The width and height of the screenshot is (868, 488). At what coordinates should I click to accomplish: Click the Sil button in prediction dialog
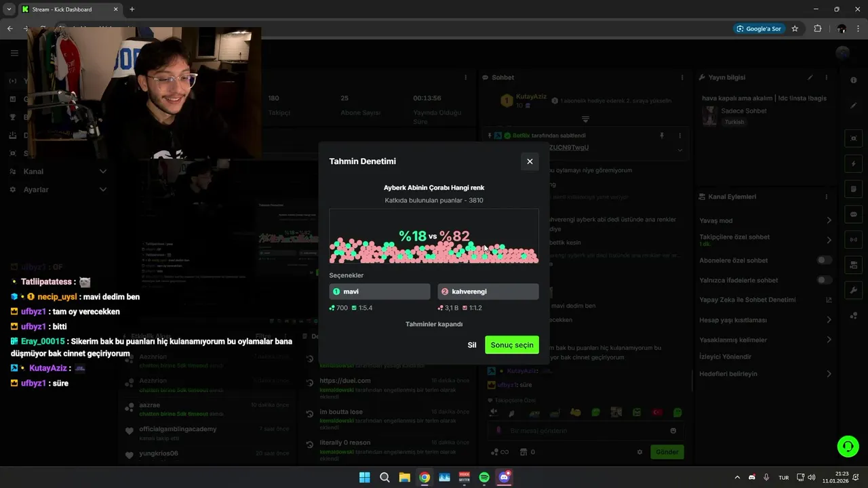click(x=472, y=345)
